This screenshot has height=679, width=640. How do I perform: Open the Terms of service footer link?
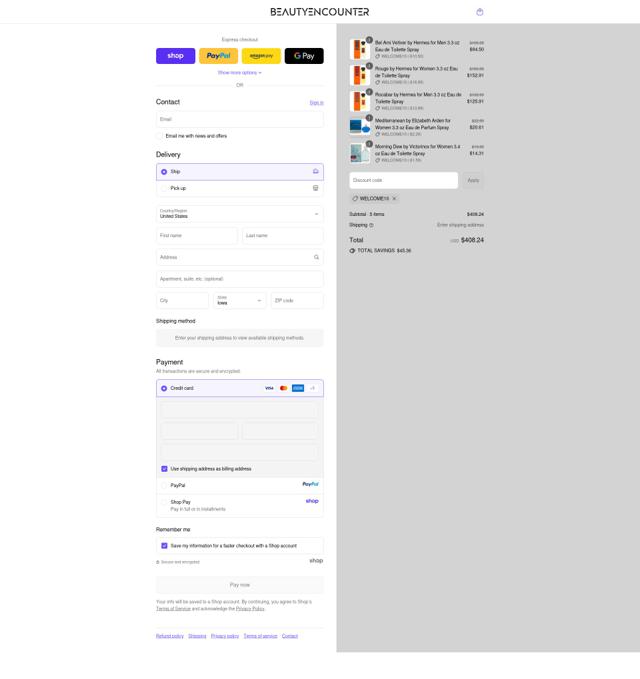click(x=260, y=636)
